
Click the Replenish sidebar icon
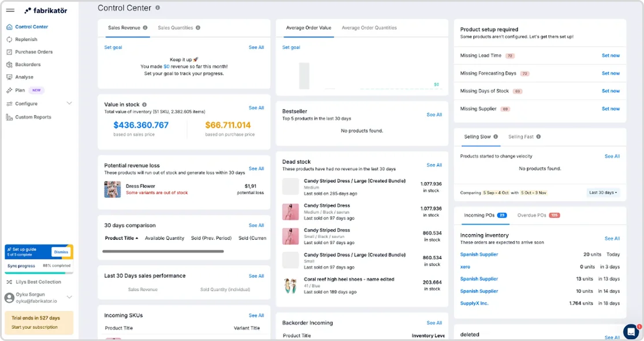click(x=9, y=39)
